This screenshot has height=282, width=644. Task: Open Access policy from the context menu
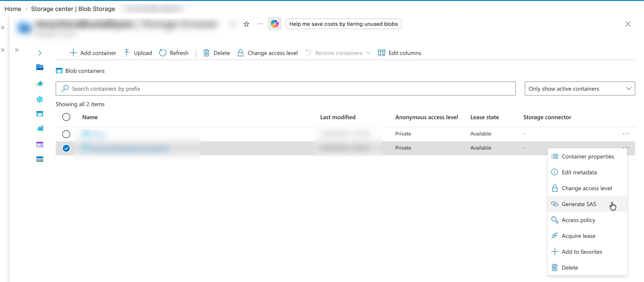pos(587,220)
